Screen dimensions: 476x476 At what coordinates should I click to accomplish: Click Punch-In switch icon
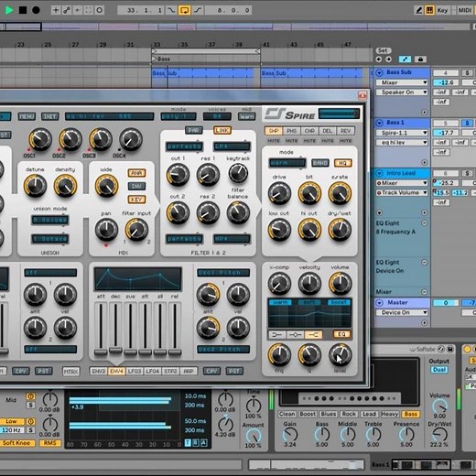(170, 10)
